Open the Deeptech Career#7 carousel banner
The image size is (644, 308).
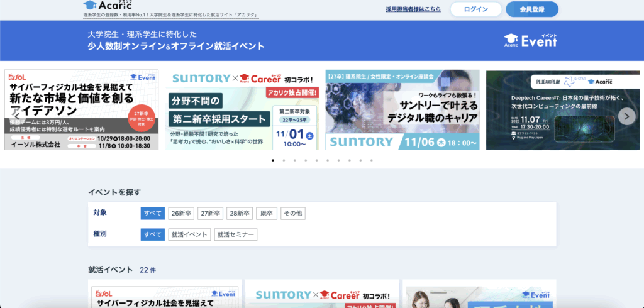coord(563,109)
